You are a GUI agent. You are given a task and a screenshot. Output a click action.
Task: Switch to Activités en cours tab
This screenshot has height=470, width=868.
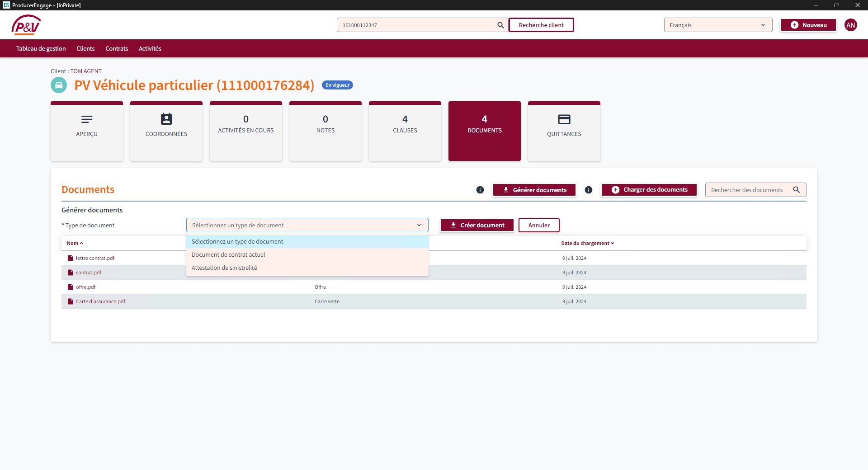click(246, 131)
